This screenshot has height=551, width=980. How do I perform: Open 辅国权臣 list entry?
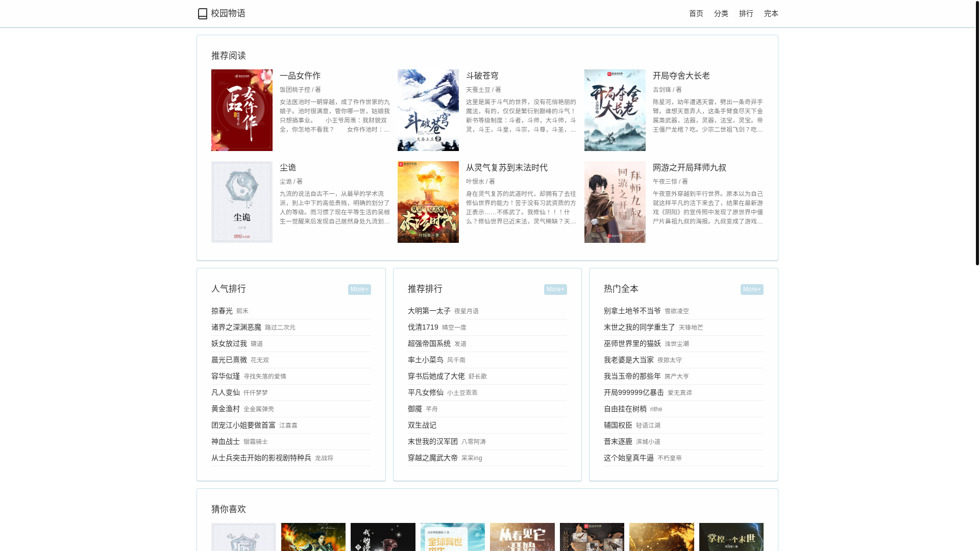(618, 425)
